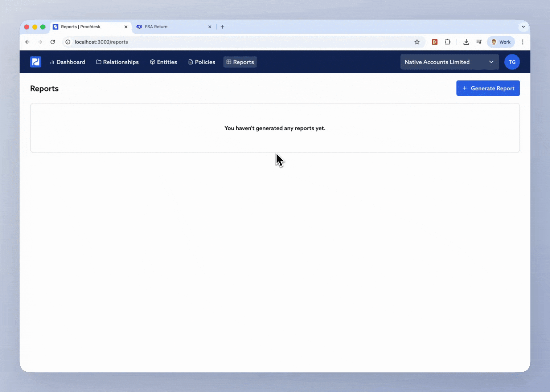Image resolution: width=550 pixels, height=392 pixels.
Task: Open the Dashboard nav item
Action: pyautogui.click(x=67, y=62)
